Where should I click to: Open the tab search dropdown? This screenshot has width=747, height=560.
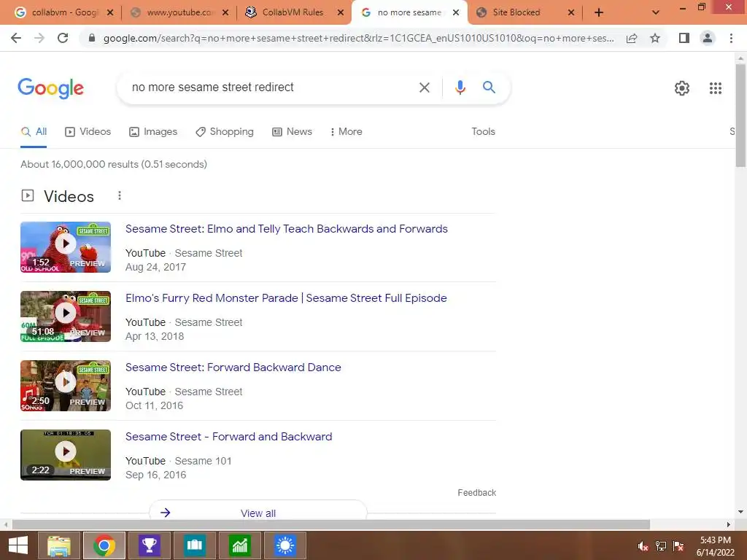point(656,13)
